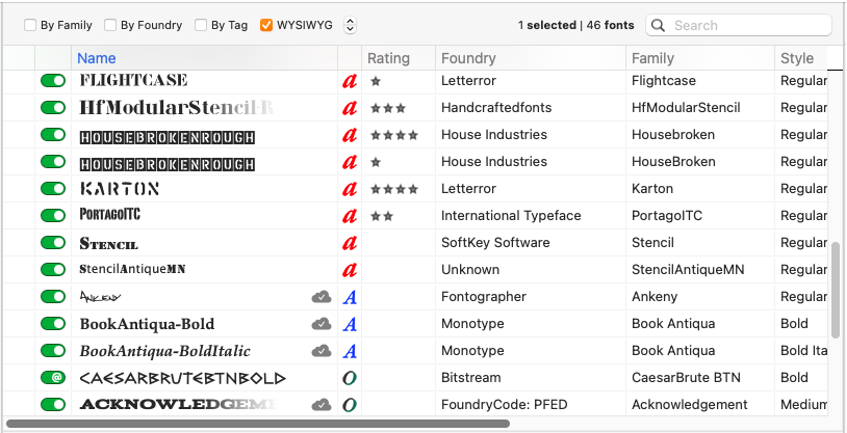Switch off the Ankeny font toggle
This screenshot has height=433, width=847.
[x=53, y=296]
